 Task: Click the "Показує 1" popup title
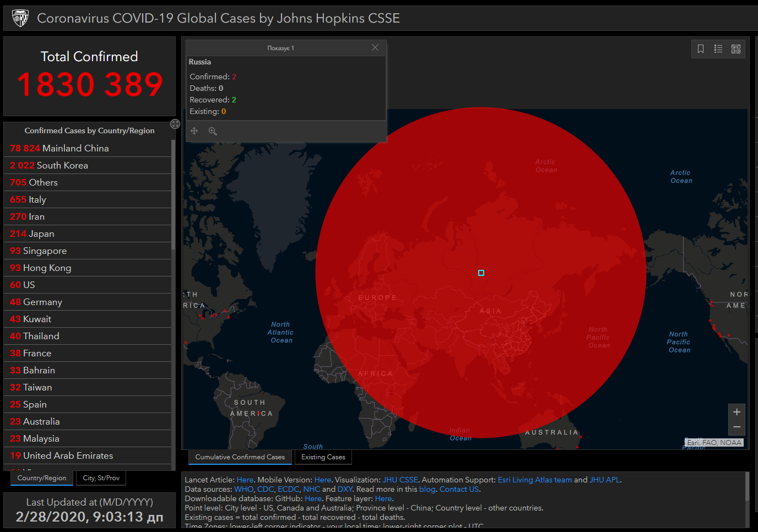pos(280,48)
